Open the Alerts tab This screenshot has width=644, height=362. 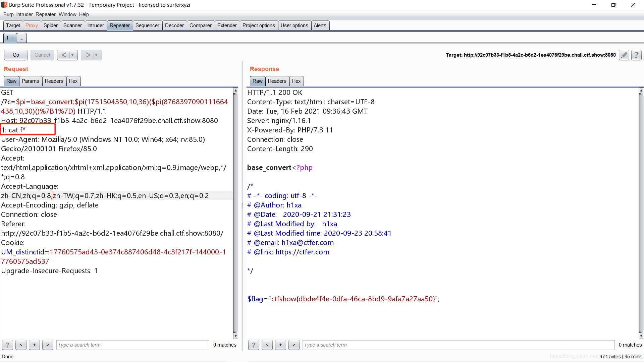point(320,25)
